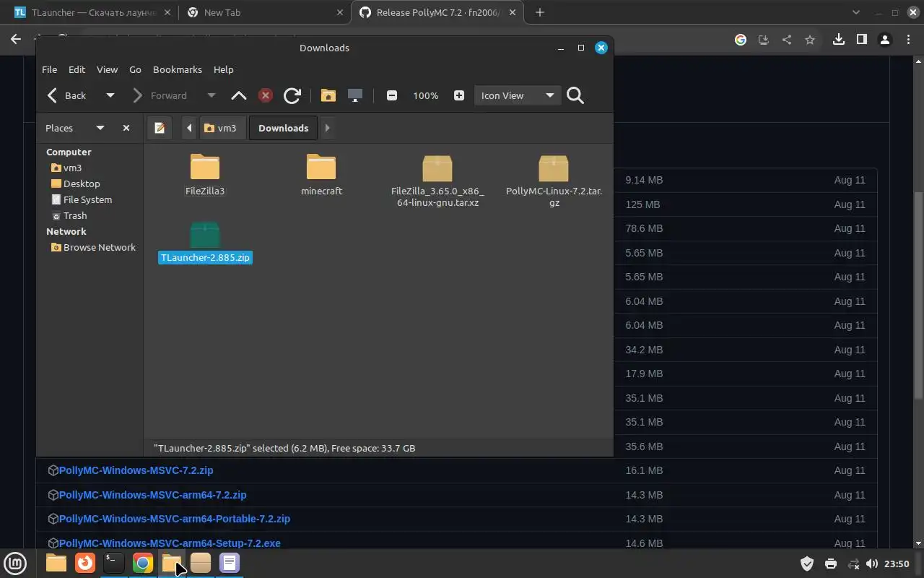Click the install app icon in address bar
924x578 pixels.
763,40
